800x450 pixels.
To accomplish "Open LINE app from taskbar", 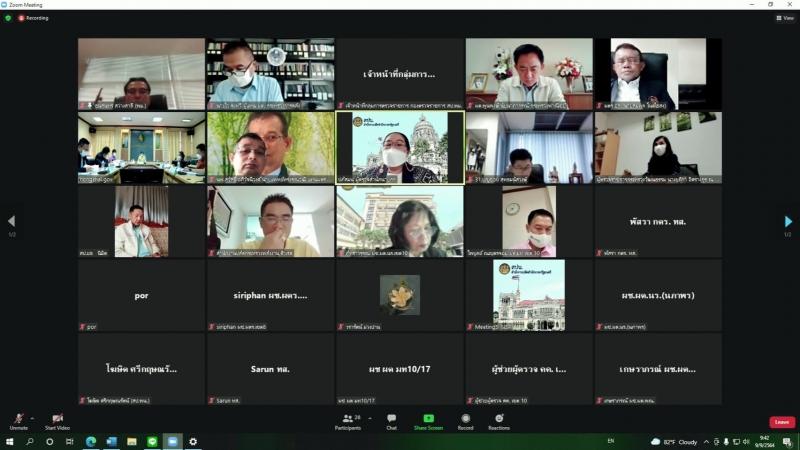I will click(152, 441).
